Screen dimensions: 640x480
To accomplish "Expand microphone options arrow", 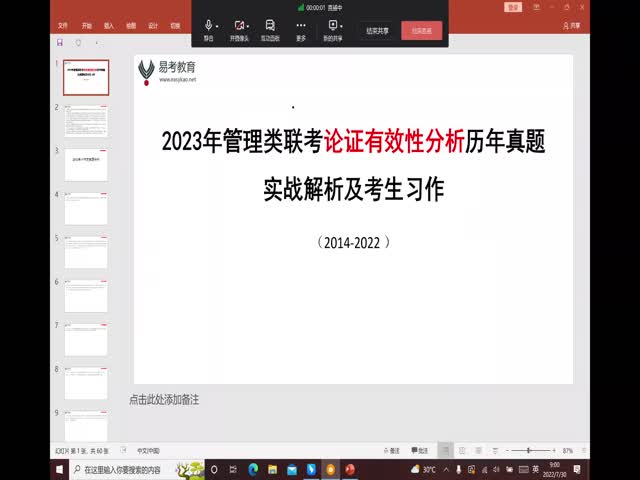I will tap(217, 26).
